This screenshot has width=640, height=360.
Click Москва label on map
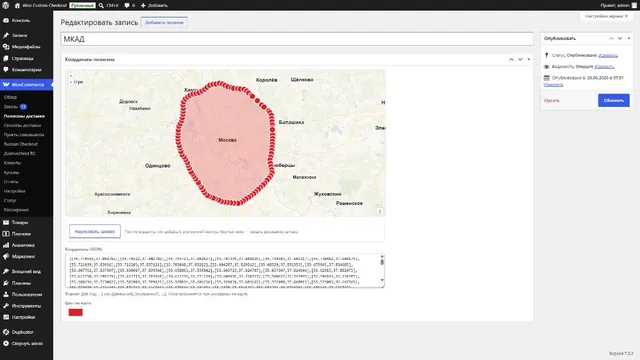click(227, 140)
